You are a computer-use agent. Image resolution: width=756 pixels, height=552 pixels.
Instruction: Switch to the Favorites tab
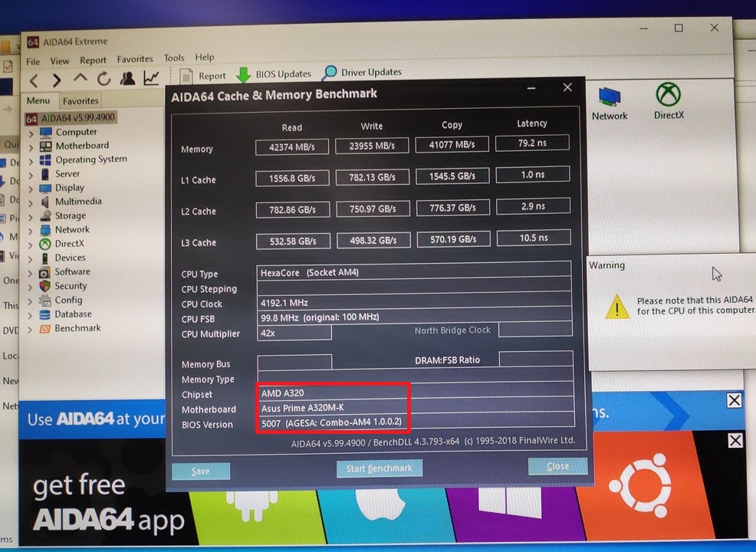tap(80, 100)
